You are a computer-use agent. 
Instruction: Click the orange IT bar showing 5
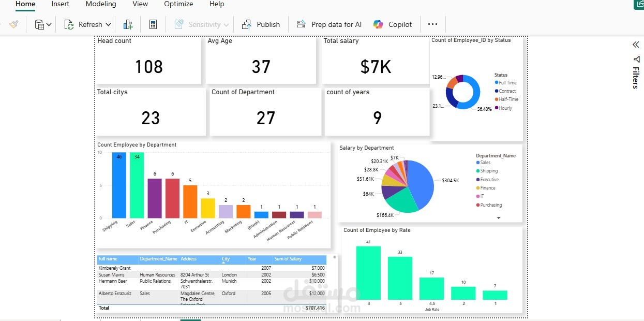point(190,202)
